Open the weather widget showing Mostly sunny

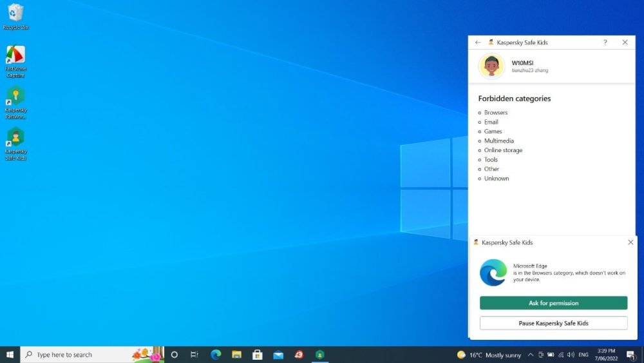(489, 355)
